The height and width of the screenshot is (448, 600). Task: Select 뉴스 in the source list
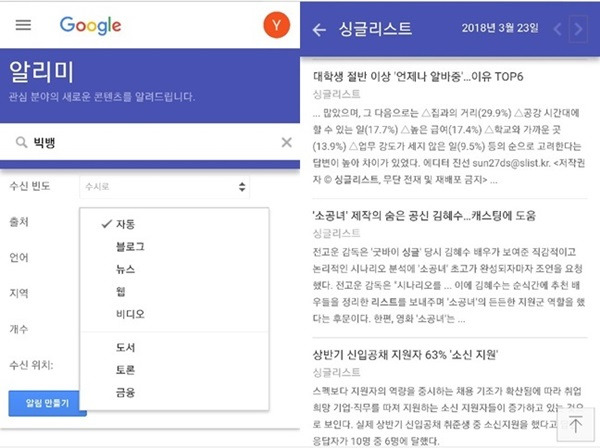coord(126,269)
